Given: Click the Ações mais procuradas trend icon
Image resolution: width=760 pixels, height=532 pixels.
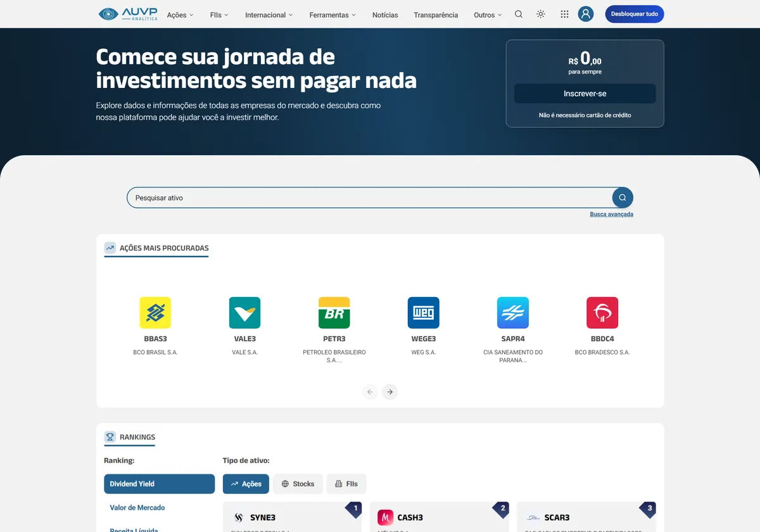Looking at the screenshot, I should click(110, 248).
